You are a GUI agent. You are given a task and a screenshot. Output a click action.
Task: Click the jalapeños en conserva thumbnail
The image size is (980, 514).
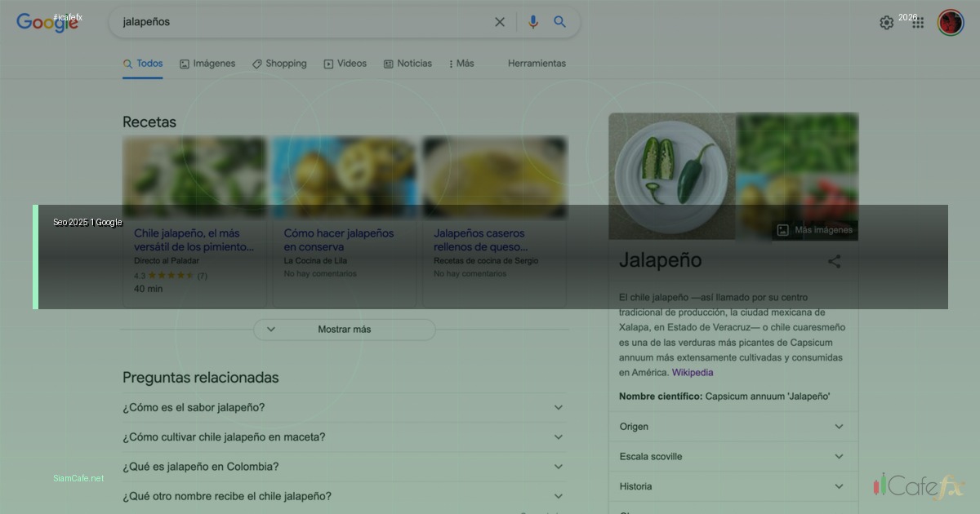pos(345,177)
